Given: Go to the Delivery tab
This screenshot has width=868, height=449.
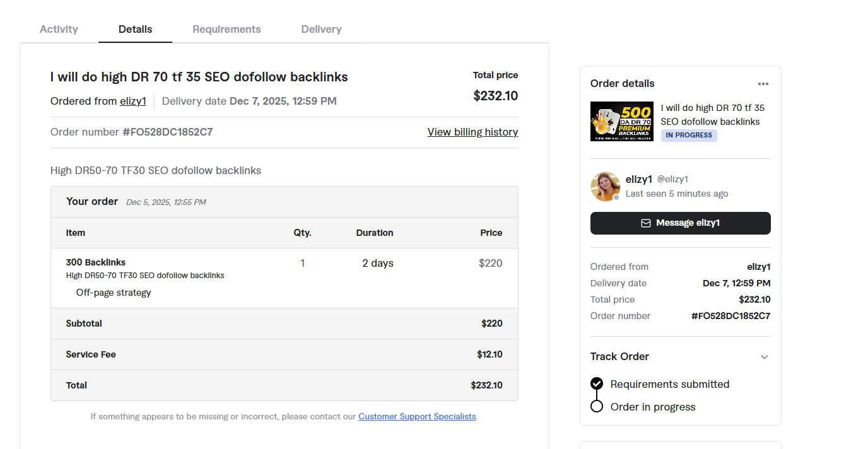Looking at the screenshot, I should 321,29.
